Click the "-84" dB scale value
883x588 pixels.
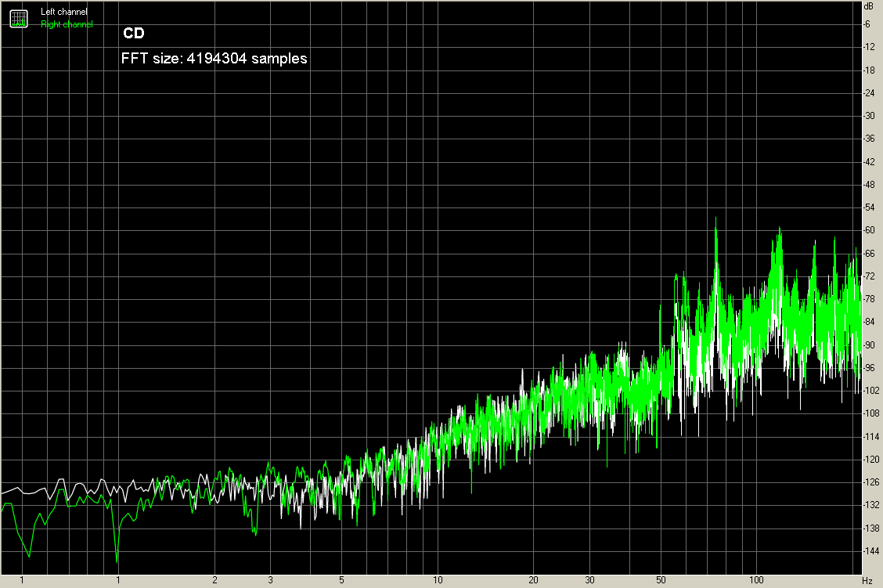point(869,322)
